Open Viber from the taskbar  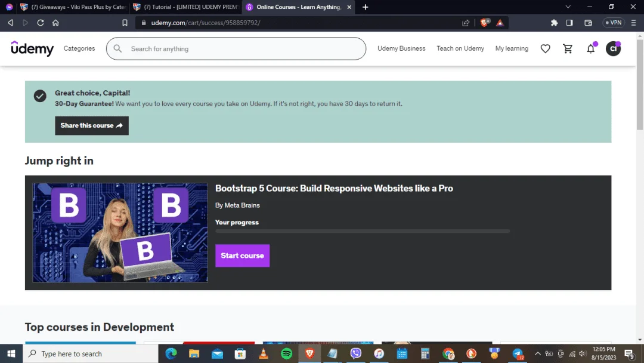click(x=355, y=353)
